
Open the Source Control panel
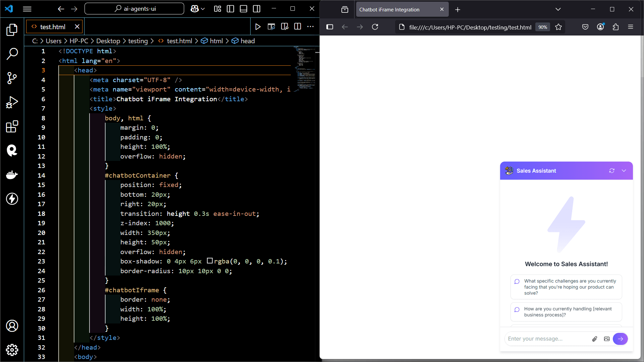[x=12, y=78]
